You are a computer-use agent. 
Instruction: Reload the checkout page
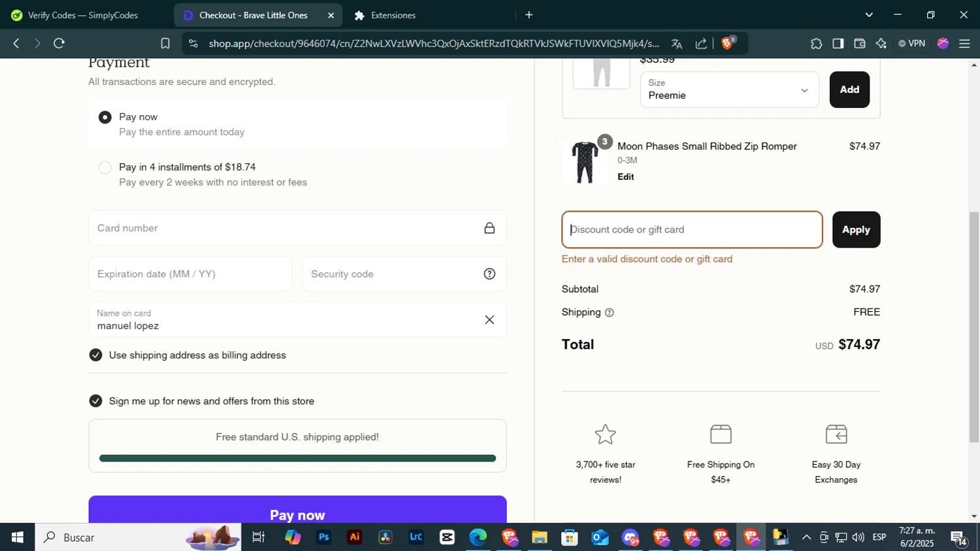point(59,43)
